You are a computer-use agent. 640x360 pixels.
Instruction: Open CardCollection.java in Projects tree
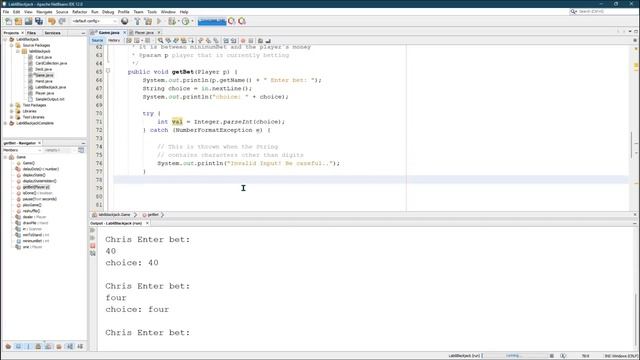point(51,63)
